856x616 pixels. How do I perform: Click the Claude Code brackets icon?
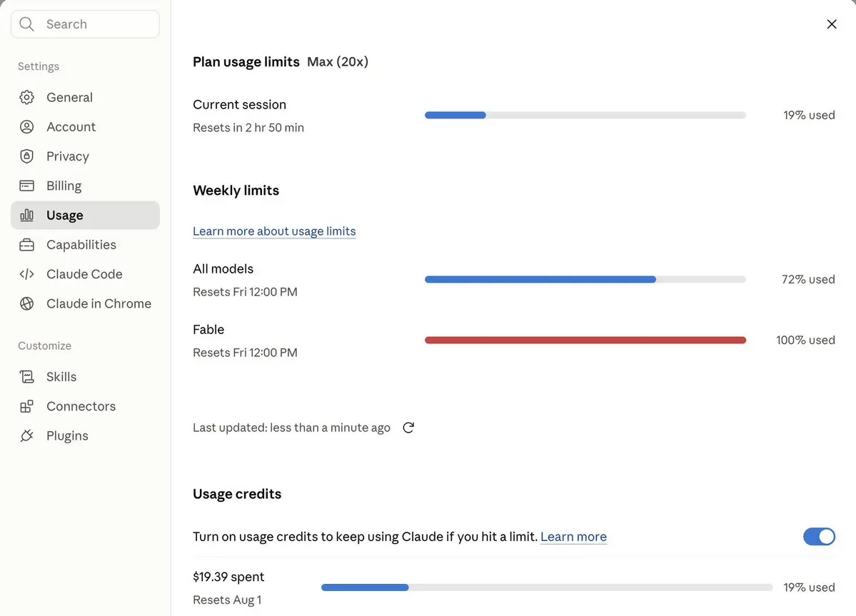(x=26, y=274)
